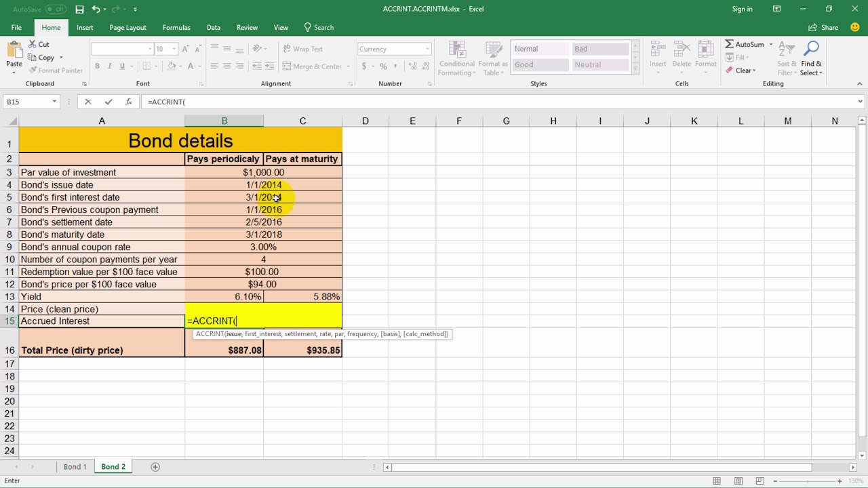Viewport: 868px width, 488px height.
Task: Confirm formula with the Enter checkmark icon
Action: point(108,102)
